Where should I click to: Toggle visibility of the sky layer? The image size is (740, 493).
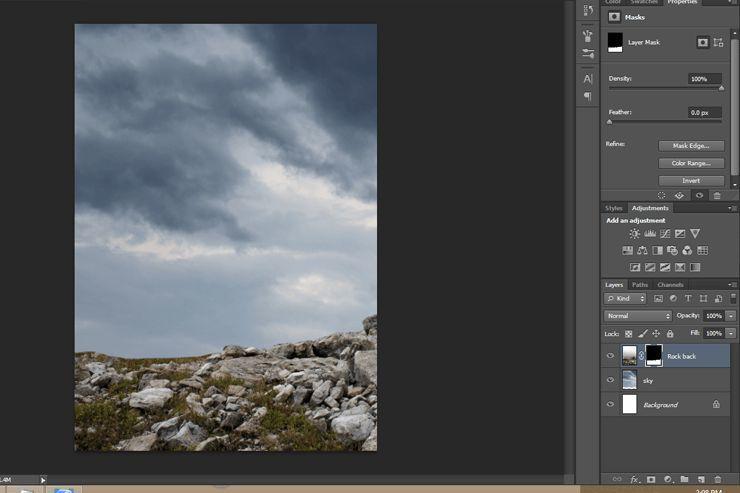point(610,380)
